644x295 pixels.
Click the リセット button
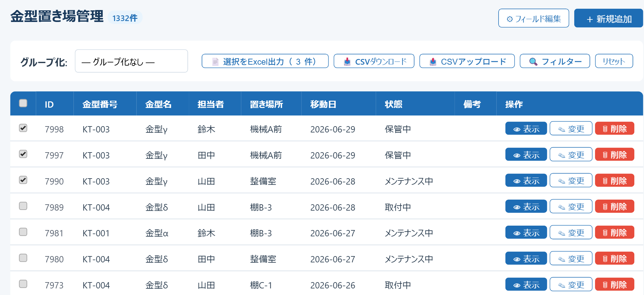pyautogui.click(x=614, y=61)
